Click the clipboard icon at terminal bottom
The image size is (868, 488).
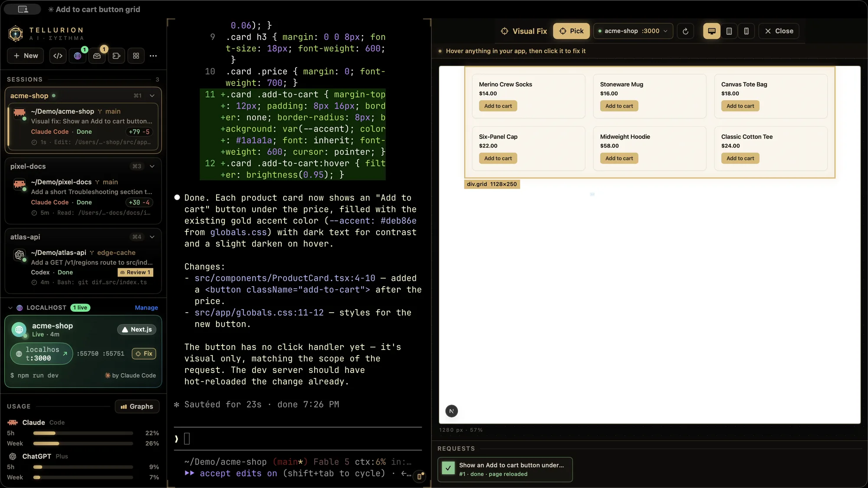pos(419,476)
